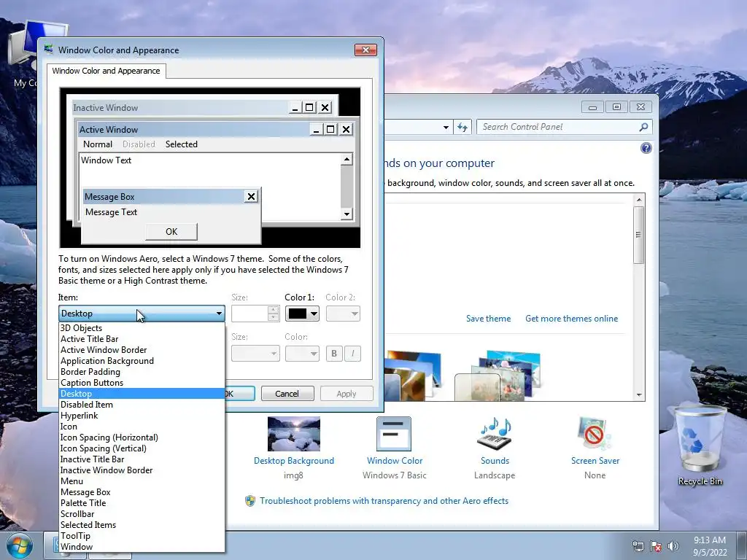Select Active Window Border in the list
Viewport: 747px width, 560px height.
142,350
